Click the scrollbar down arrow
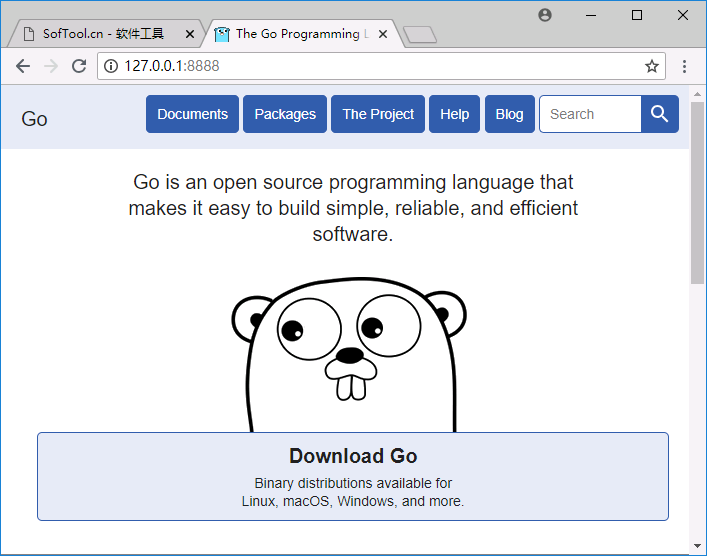This screenshot has height=556, width=707. tap(698, 546)
